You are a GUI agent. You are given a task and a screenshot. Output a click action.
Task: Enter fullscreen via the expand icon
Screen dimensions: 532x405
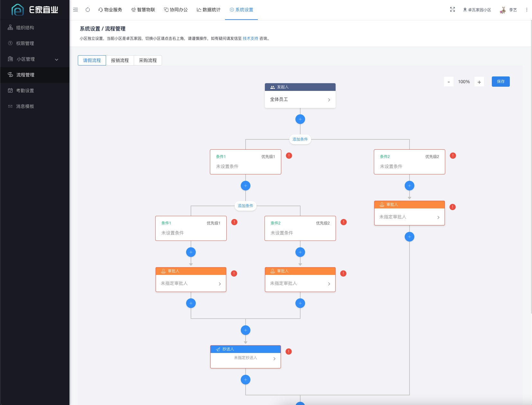tap(453, 9)
